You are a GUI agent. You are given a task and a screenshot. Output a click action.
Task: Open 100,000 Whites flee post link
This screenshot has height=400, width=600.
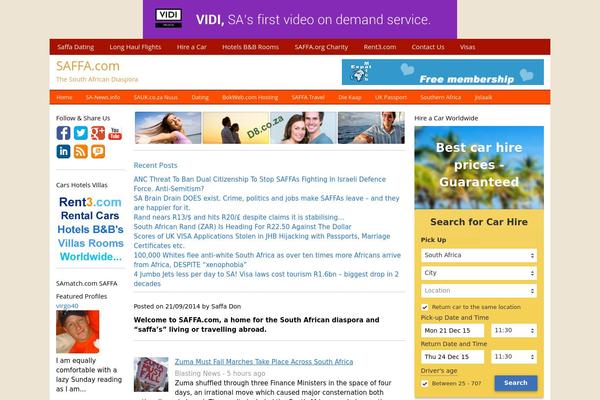tap(267, 260)
